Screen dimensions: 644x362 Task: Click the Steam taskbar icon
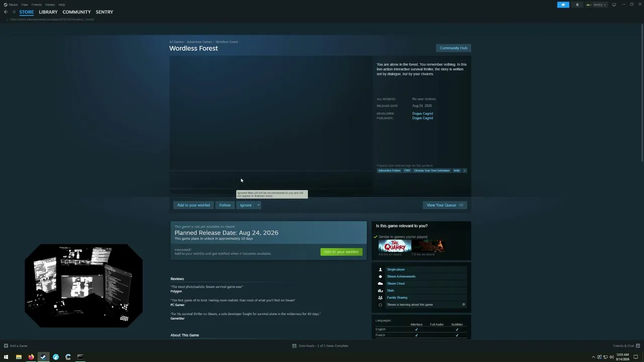point(43,357)
